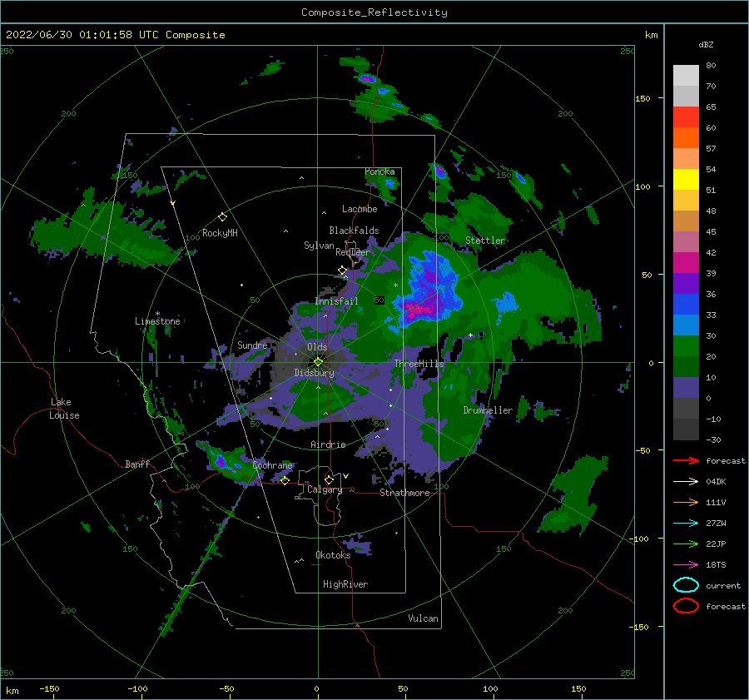Select the magenta swatch above 39 dBZ
Screen dimensions: 749x700
click(x=686, y=262)
